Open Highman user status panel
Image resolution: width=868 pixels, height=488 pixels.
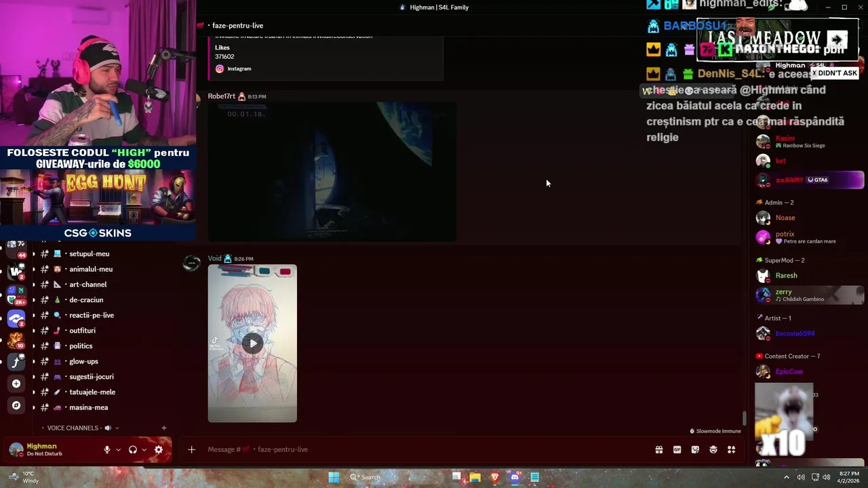coord(53,449)
